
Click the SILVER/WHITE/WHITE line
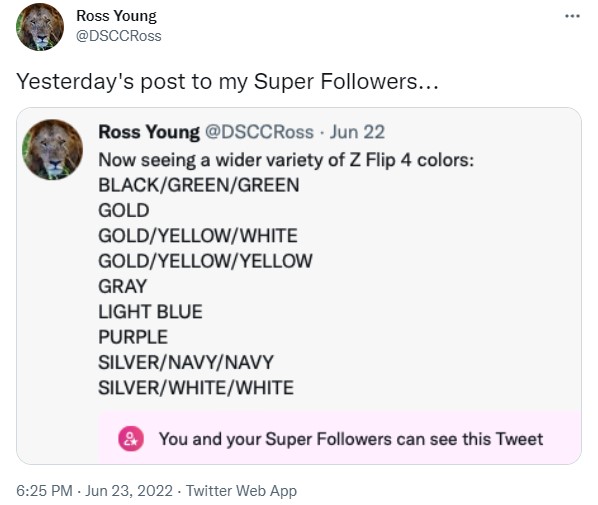click(x=196, y=388)
